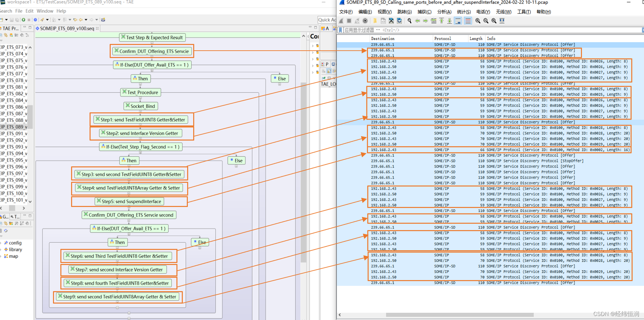Viewport: 644px width, 320px height.
Task: Expand the map tree node
Action: coord(1,256)
